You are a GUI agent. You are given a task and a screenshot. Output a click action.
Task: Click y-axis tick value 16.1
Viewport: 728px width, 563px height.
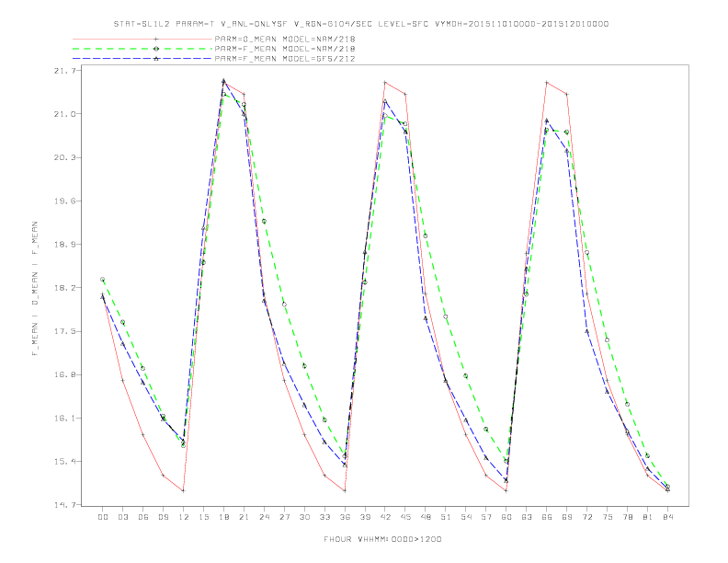(x=64, y=418)
